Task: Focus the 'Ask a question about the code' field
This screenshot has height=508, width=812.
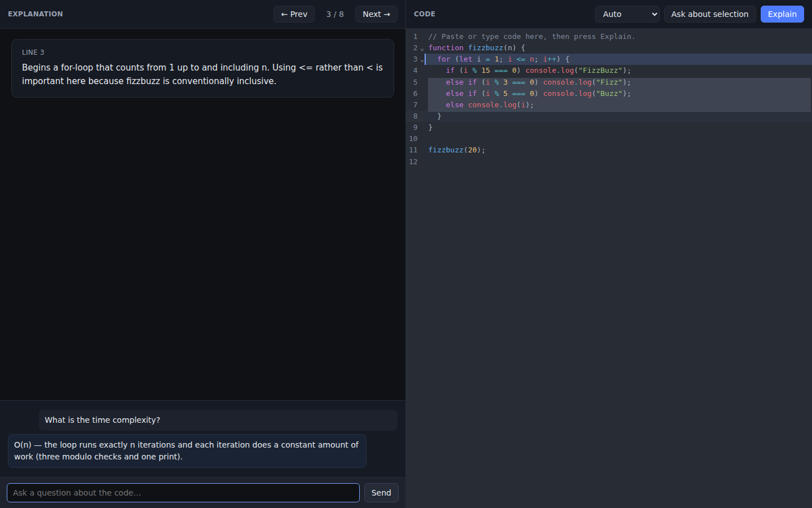Action: tap(183, 493)
